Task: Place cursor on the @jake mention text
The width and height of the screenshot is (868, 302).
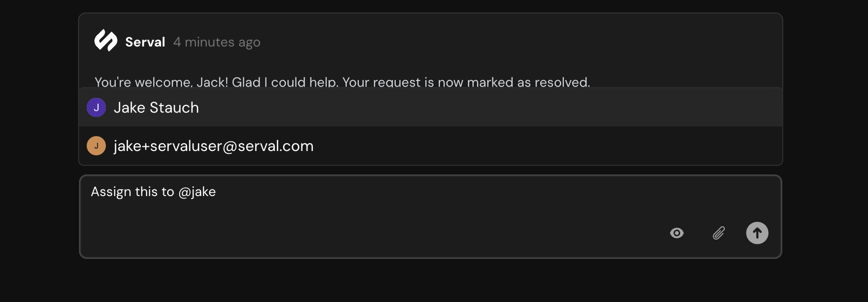Action: [x=197, y=192]
